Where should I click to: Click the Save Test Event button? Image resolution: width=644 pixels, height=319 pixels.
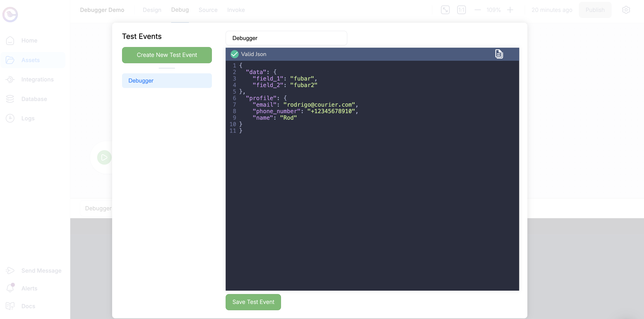(x=253, y=302)
